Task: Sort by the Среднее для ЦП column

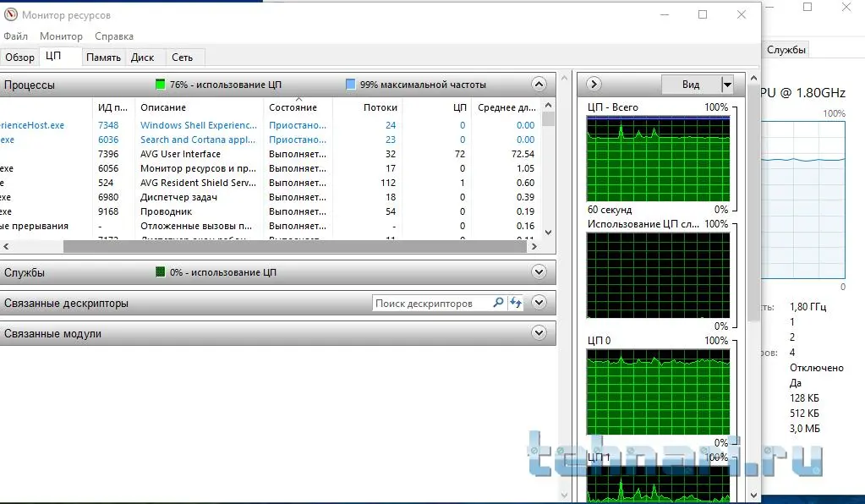Action: click(507, 107)
